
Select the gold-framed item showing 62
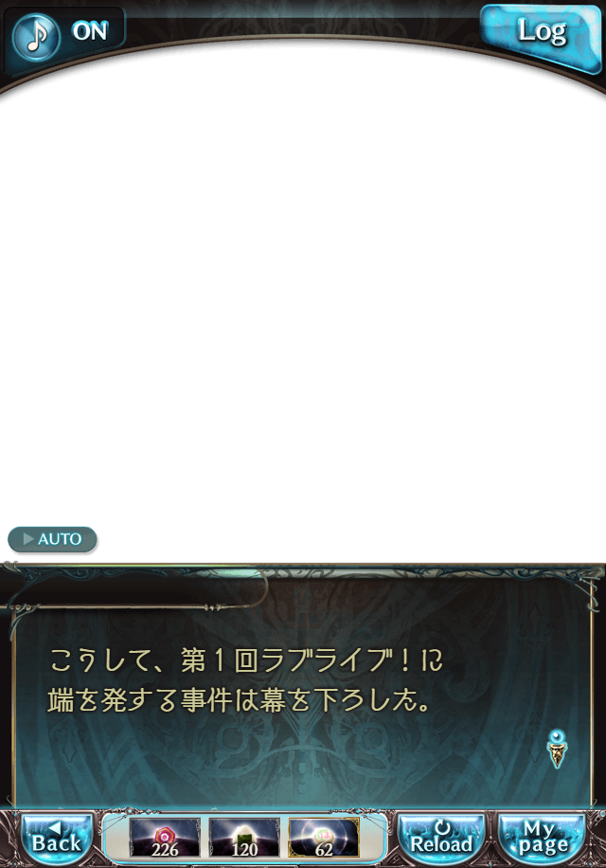[324, 838]
